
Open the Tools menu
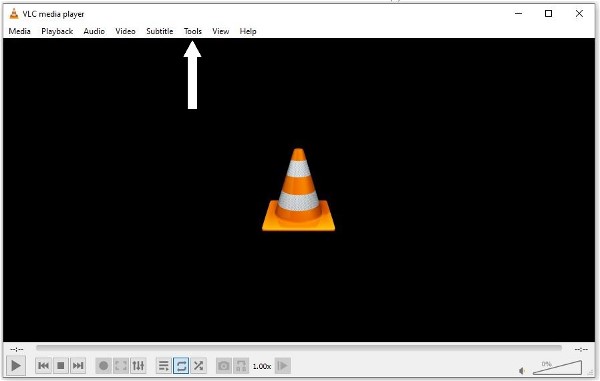point(192,31)
